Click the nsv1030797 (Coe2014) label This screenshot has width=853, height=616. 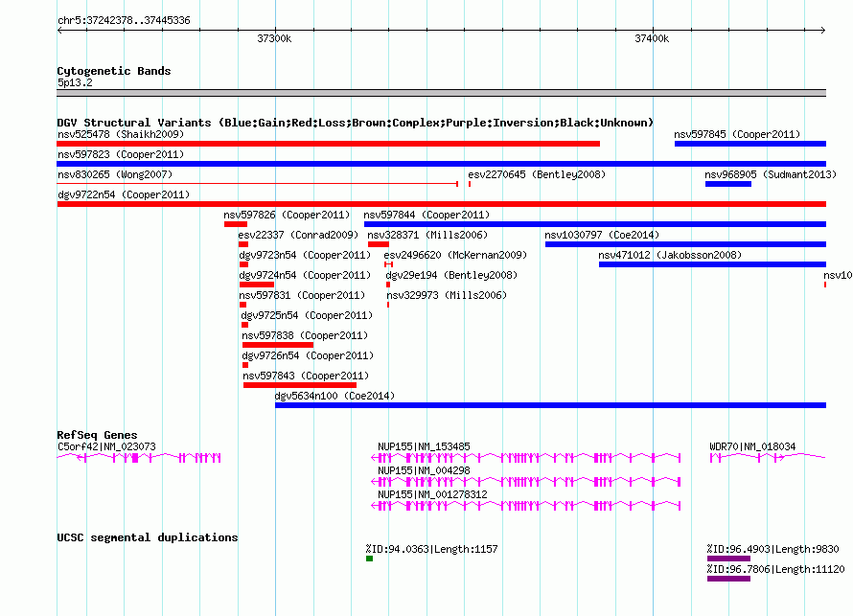pyautogui.click(x=602, y=235)
